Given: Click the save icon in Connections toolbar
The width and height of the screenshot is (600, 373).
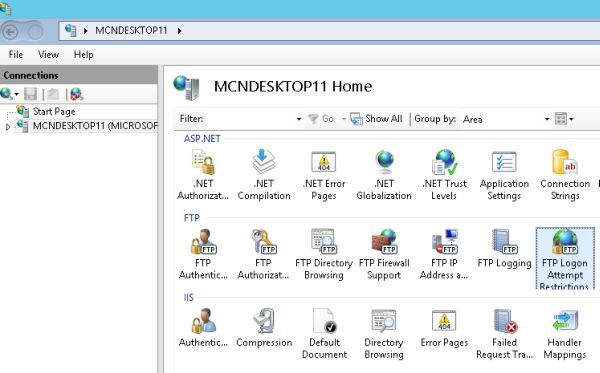Looking at the screenshot, I should [31, 94].
